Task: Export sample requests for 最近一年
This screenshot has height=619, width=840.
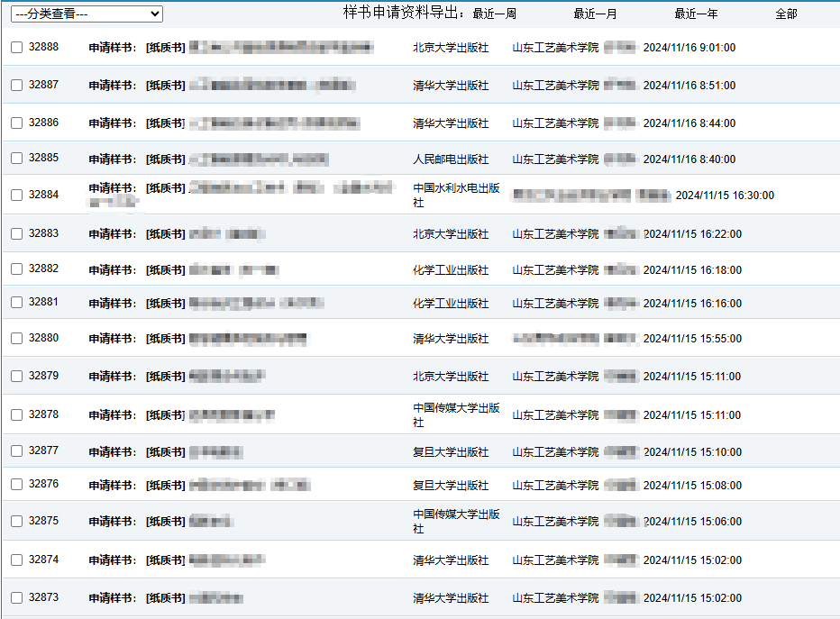Action: click(x=696, y=14)
